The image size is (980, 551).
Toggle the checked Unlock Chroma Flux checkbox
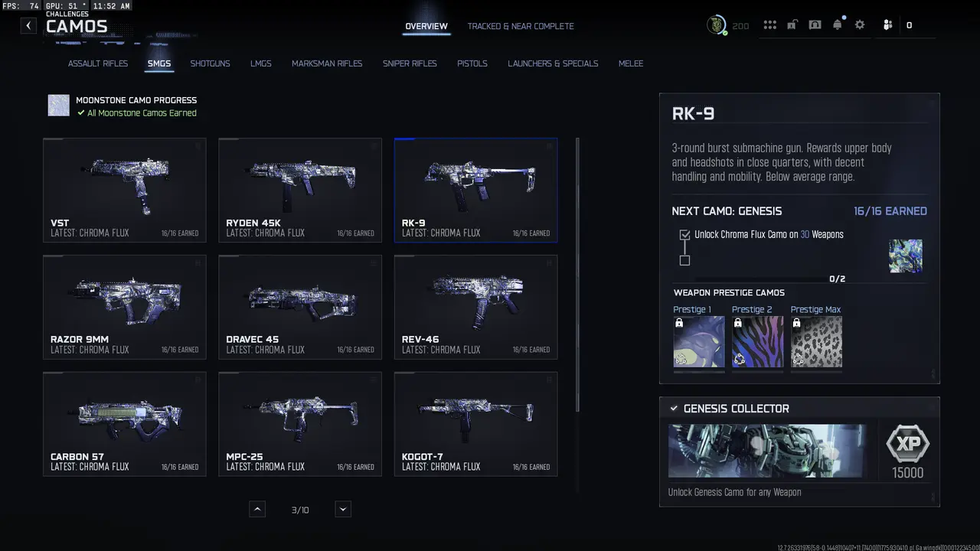tap(684, 235)
